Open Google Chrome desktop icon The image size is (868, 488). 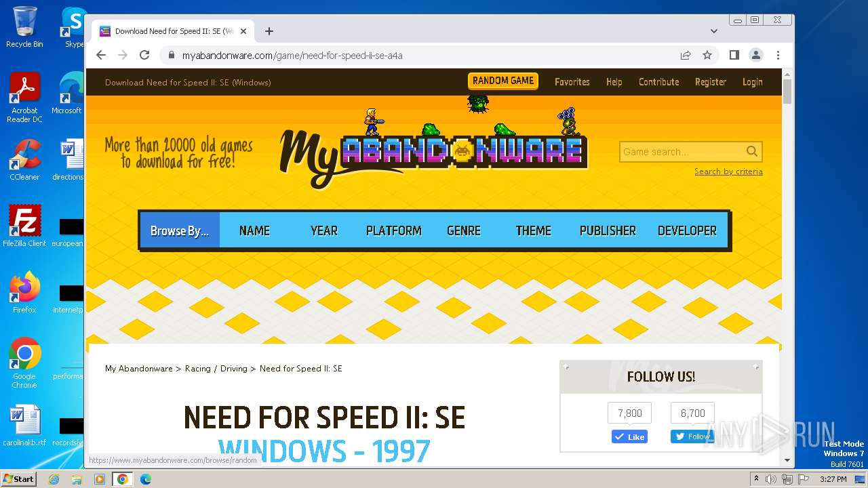[x=24, y=363]
